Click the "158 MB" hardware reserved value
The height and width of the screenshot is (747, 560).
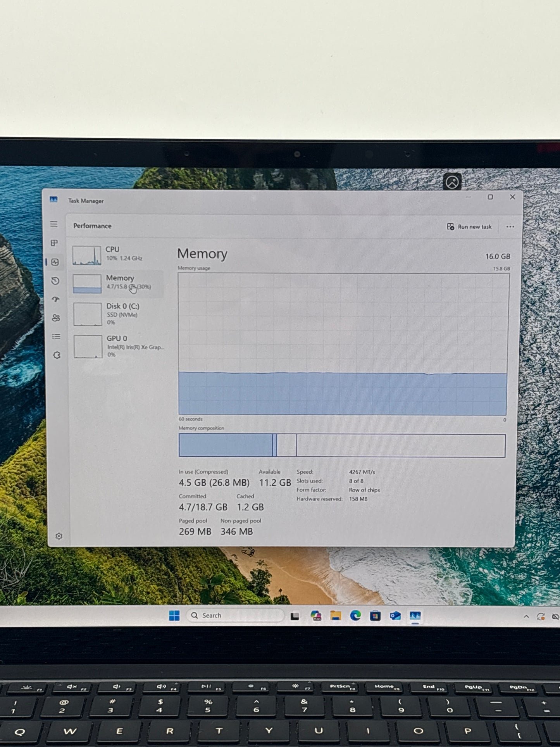pos(358,499)
